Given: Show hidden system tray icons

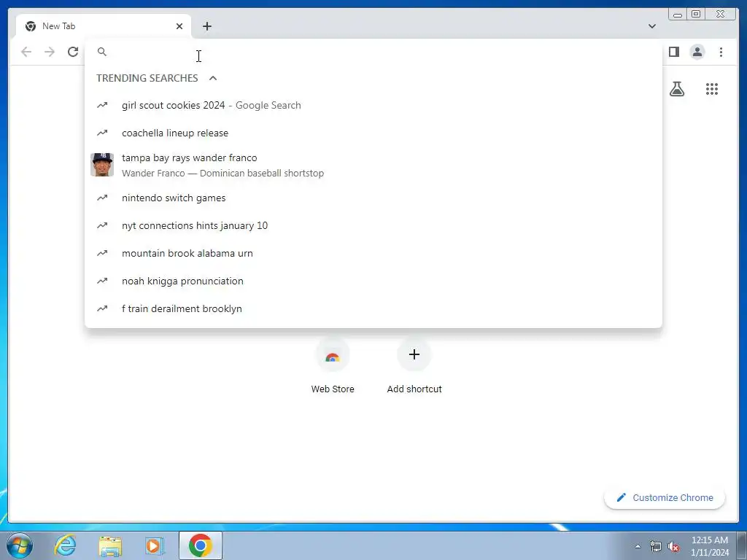Looking at the screenshot, I should tap(638, 546).
